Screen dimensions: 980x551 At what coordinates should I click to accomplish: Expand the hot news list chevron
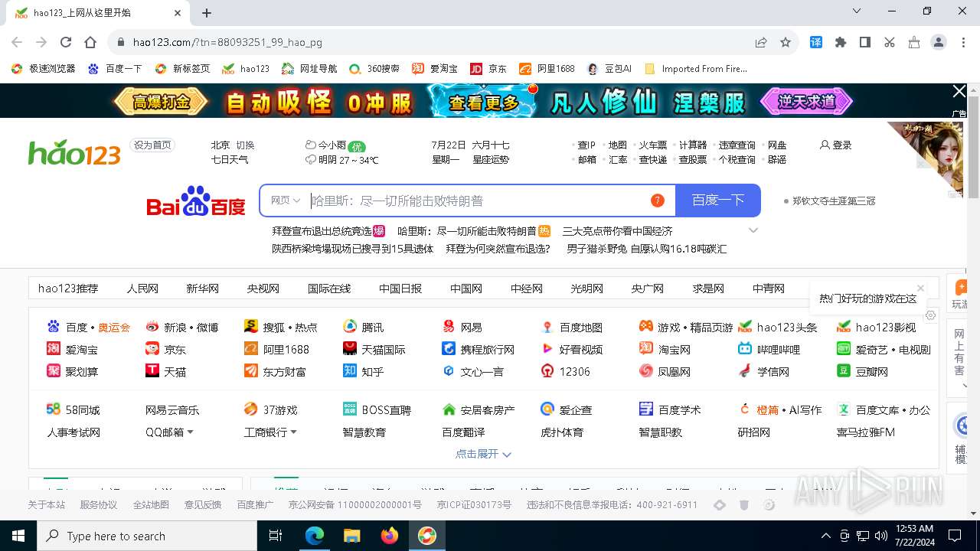pos(753,230)
